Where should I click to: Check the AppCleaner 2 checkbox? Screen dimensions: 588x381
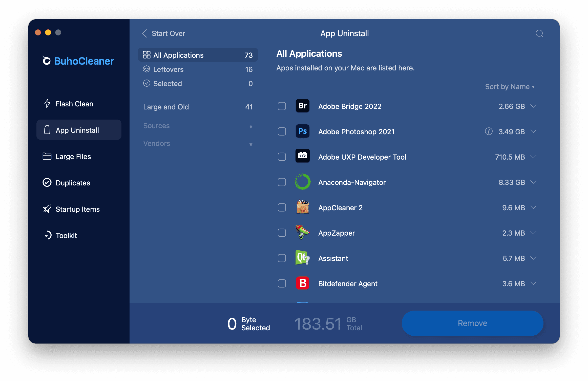282,208
